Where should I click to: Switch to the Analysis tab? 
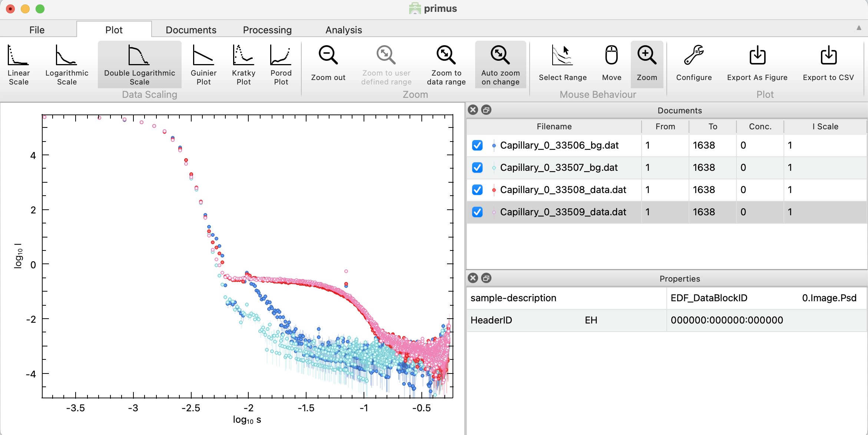point(344,30)
